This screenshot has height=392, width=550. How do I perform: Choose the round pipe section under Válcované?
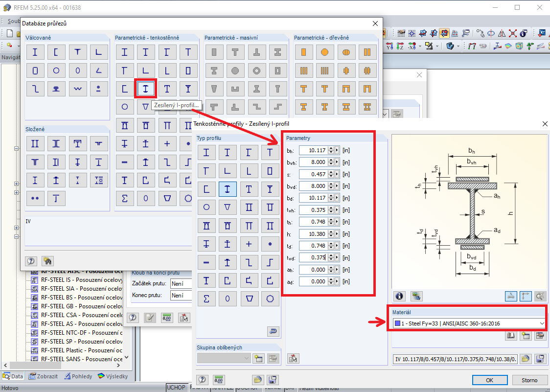coord(56,70)
